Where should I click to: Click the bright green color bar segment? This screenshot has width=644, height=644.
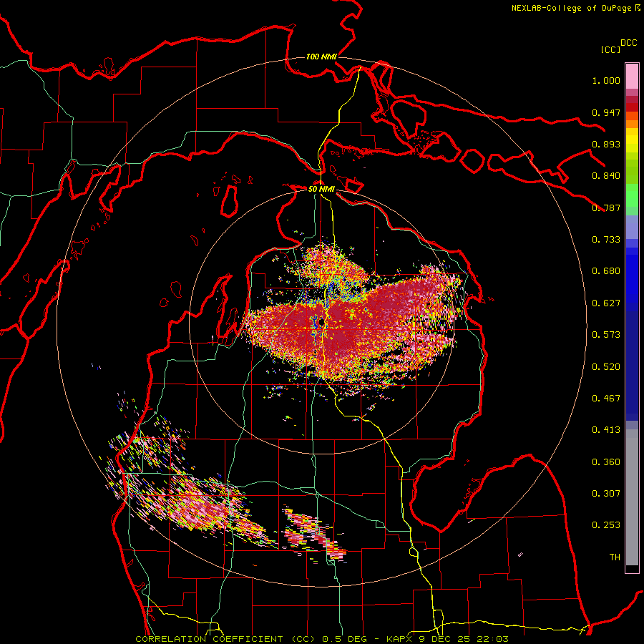(632, 195)
